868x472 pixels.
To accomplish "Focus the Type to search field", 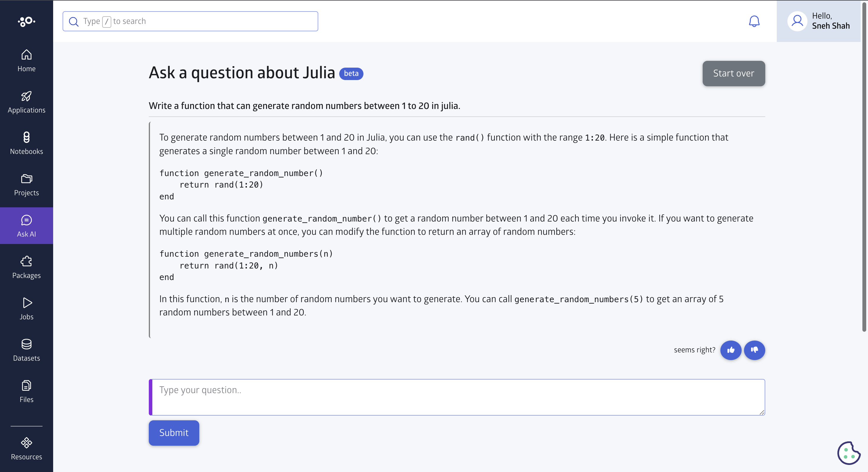I will point(190,21).
